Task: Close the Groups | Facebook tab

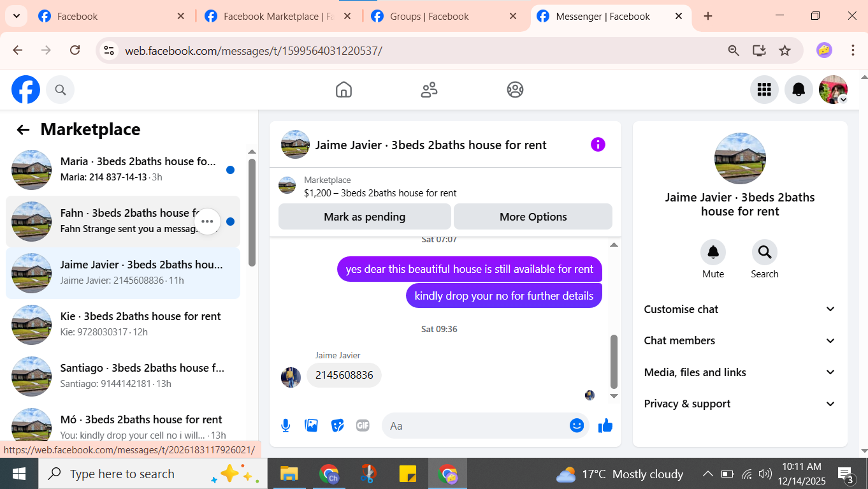Action: click(x=513, y=17)
